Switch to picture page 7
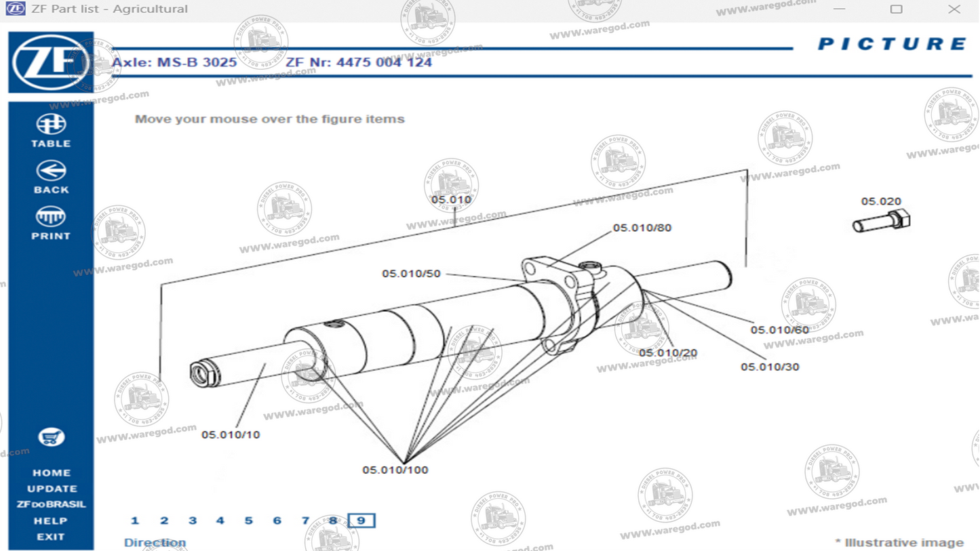The height and width of the screenshot is (551, 980). [306, 521]
